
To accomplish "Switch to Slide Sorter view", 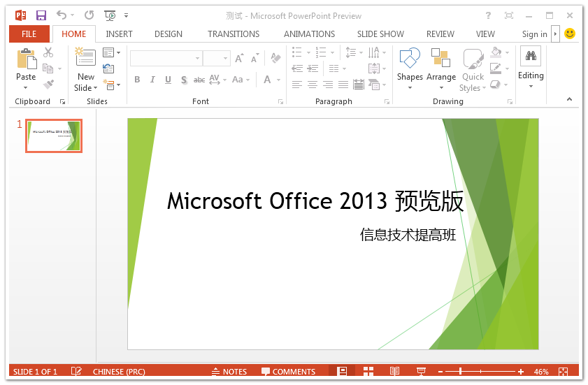I will coord(368,371).
